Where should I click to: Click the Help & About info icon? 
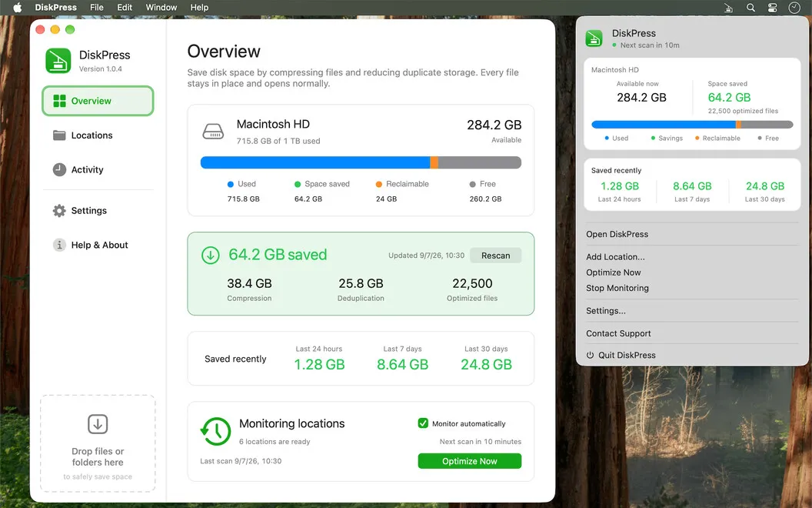(x=59, y=245)
